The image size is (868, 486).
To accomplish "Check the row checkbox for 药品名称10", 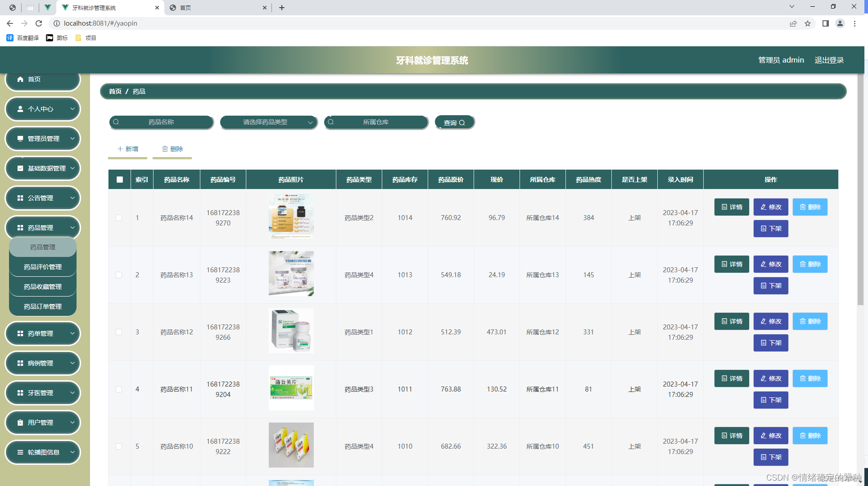I will pos(119,446).
